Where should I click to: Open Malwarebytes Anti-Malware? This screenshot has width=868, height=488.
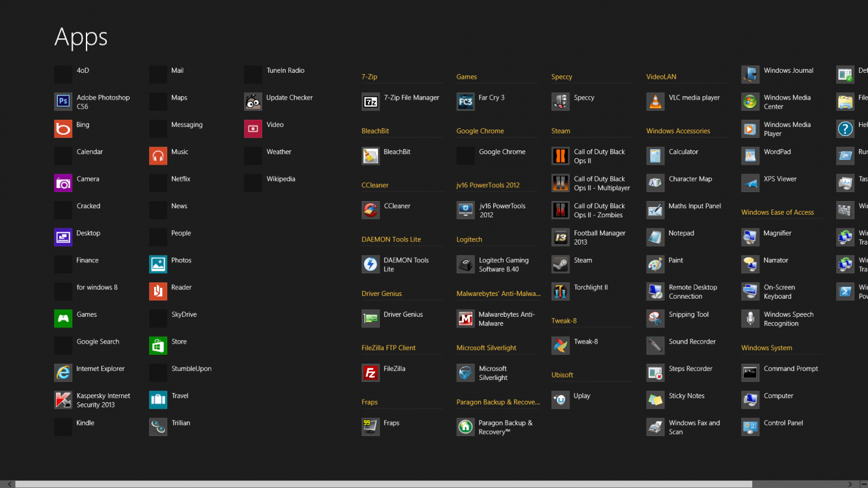(498, 318)
